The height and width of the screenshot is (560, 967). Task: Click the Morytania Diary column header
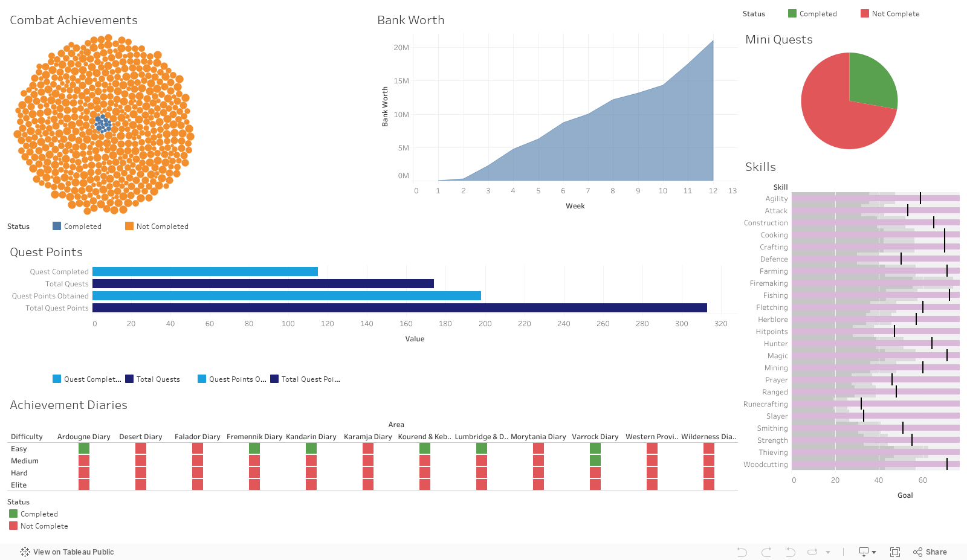[538, 437]
